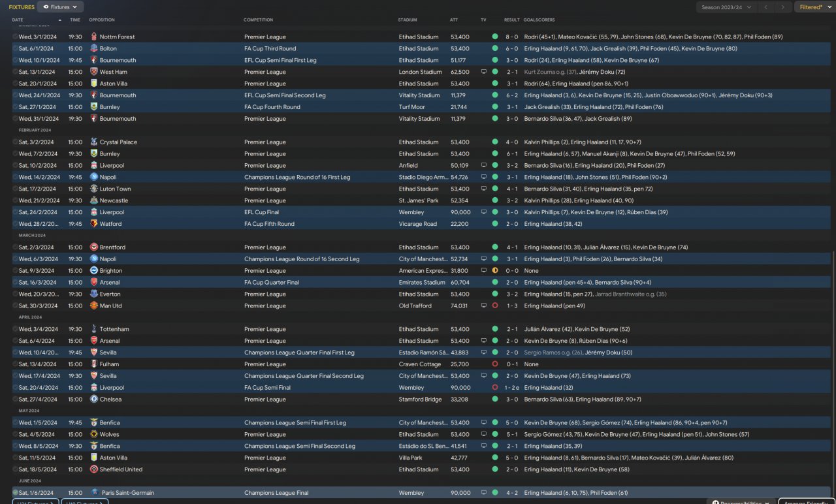Tick the circle on the Sat, 20/1/2024 Aston Villa row
Image resolution: width=836 pixels, height=504 pixels.
15,84
